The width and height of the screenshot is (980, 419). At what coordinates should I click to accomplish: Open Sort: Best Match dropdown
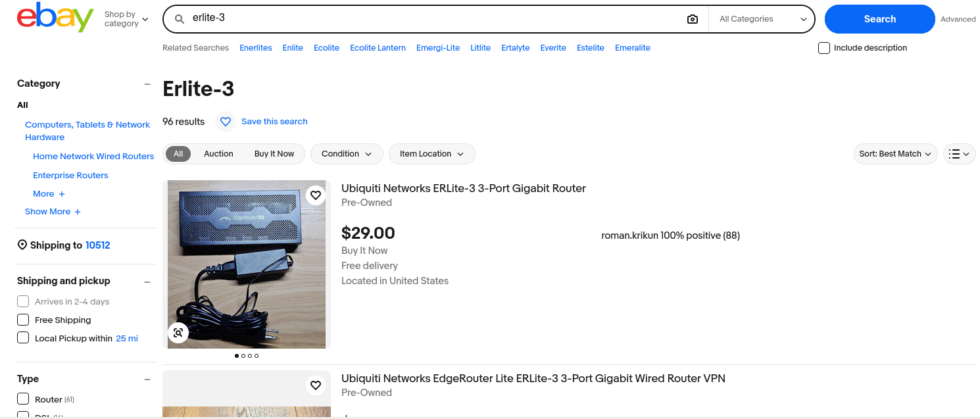pyautogui.click(x=895, y=154)
